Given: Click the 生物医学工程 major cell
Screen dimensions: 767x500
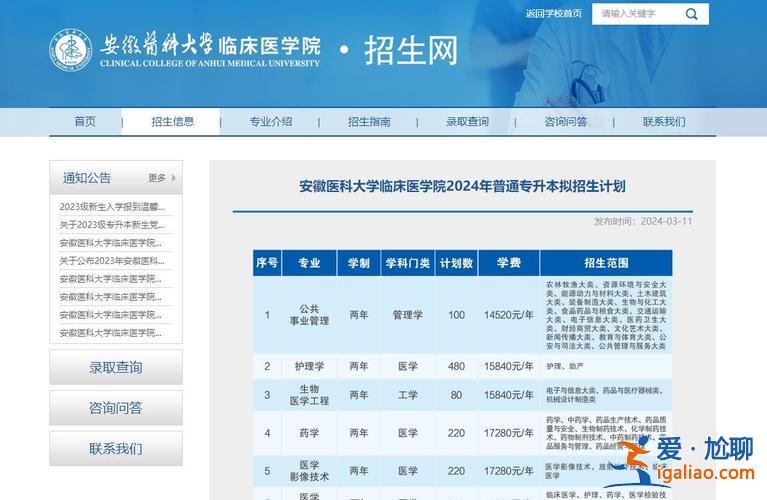Looking at the screenshot, I should (309, 395).
